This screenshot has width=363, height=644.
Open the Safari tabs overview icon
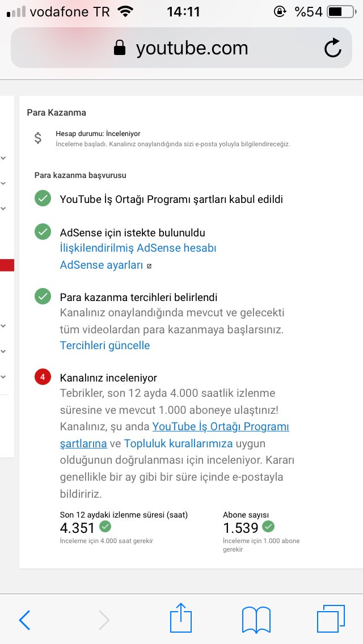[x=331, y=618]
